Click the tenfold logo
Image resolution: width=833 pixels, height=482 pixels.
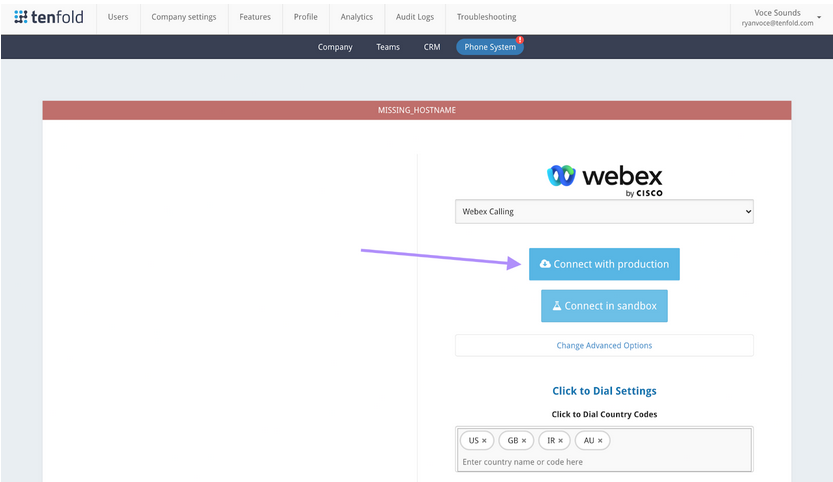(x=49, y=17)
